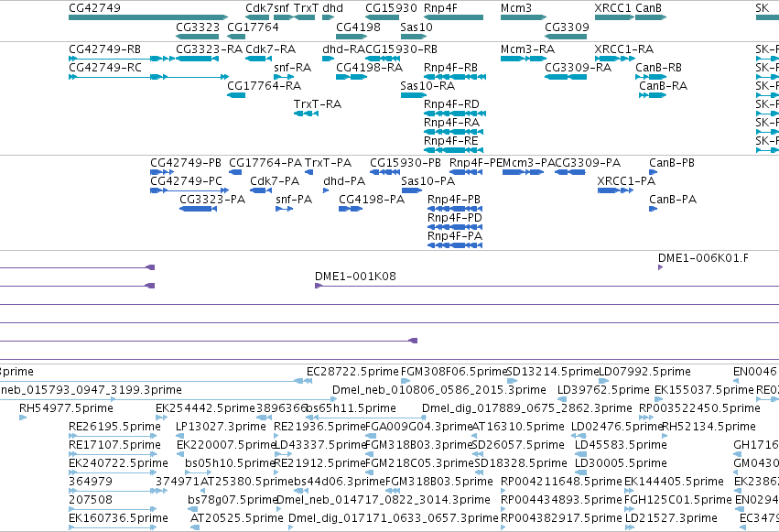The image size is (779, 532).
Task: Select the Sas10 gene label
Action: point(417,27)
